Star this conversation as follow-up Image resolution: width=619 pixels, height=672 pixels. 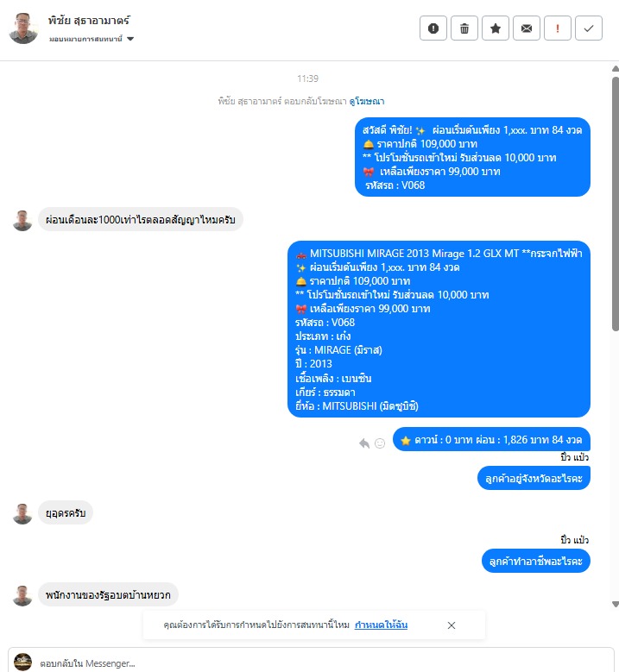coord(496,28)
